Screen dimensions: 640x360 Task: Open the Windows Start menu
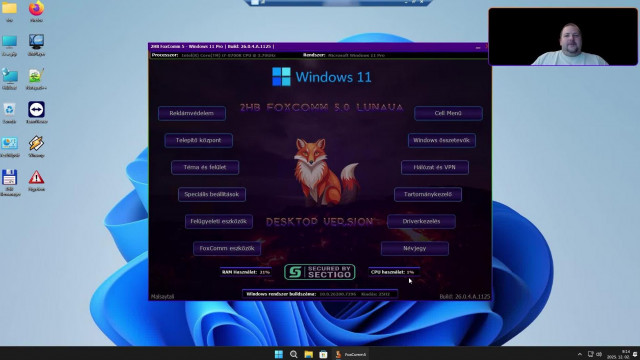[279, 354]
